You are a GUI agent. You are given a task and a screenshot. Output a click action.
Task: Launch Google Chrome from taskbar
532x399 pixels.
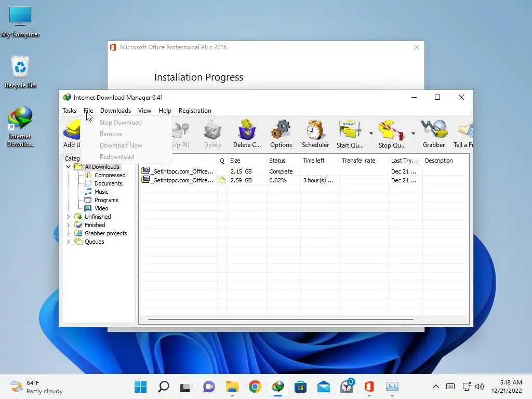coord(255,387)
